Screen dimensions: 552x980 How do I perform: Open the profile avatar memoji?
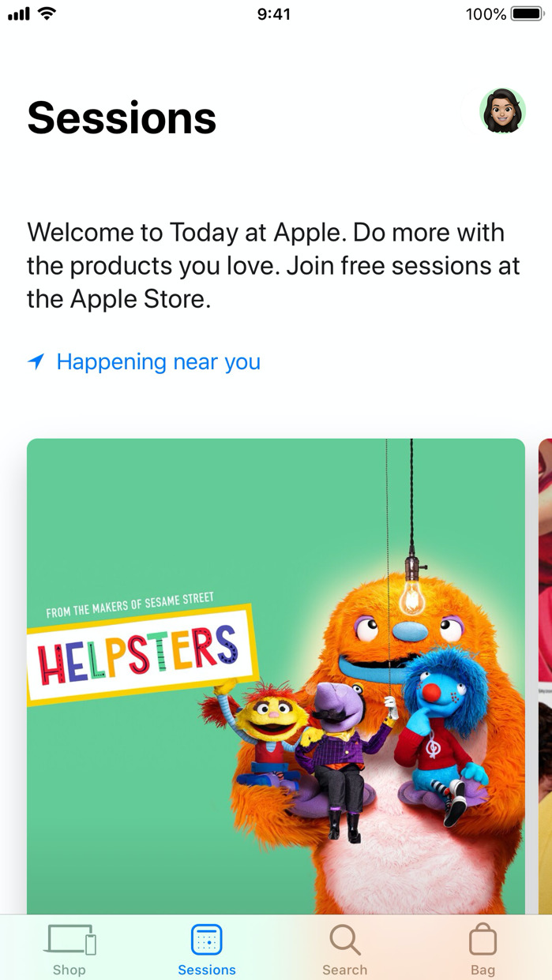502,111
